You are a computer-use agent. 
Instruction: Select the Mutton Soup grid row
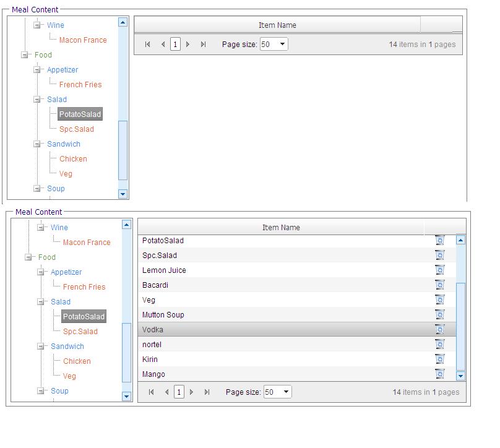(x=297, y=315)
